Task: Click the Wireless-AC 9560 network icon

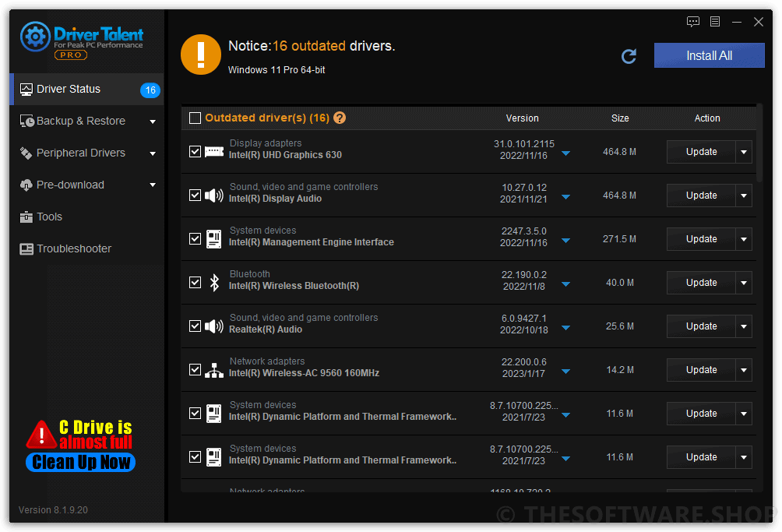Action: click(x=214, y=370)
